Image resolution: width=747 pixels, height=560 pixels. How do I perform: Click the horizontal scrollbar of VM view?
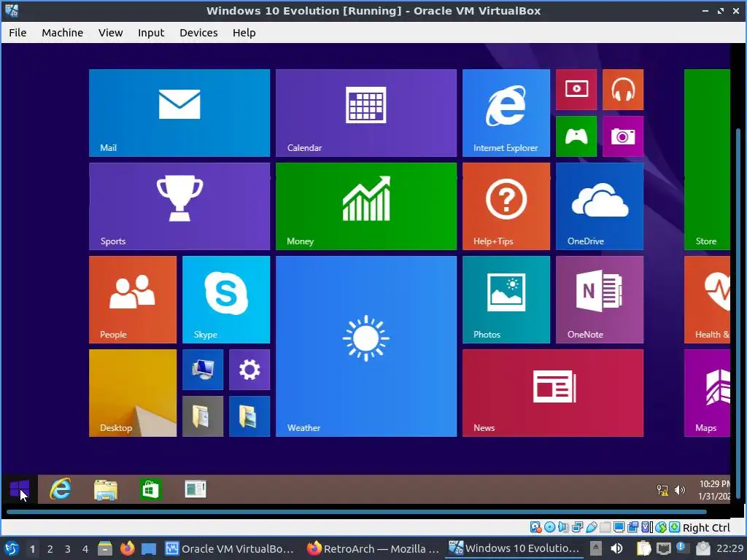[x=356, y=512]
